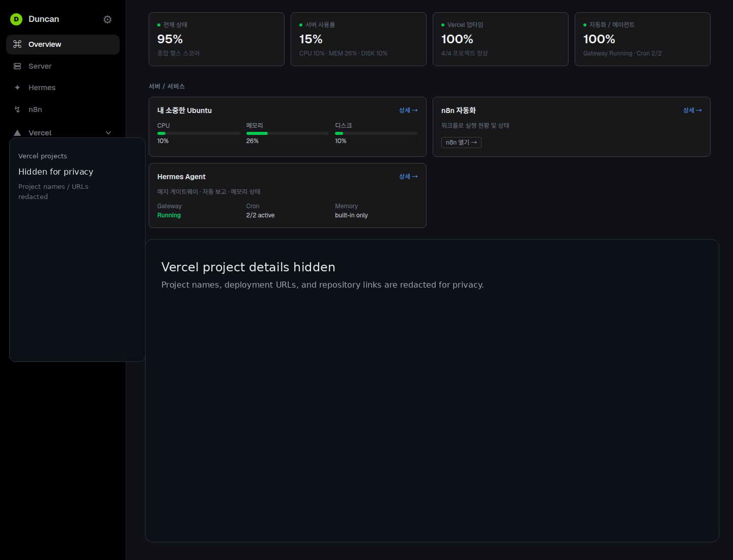Click the Hermes sparkle icon
The height and width of the screenshot is (560, 733).
(17, 88)
